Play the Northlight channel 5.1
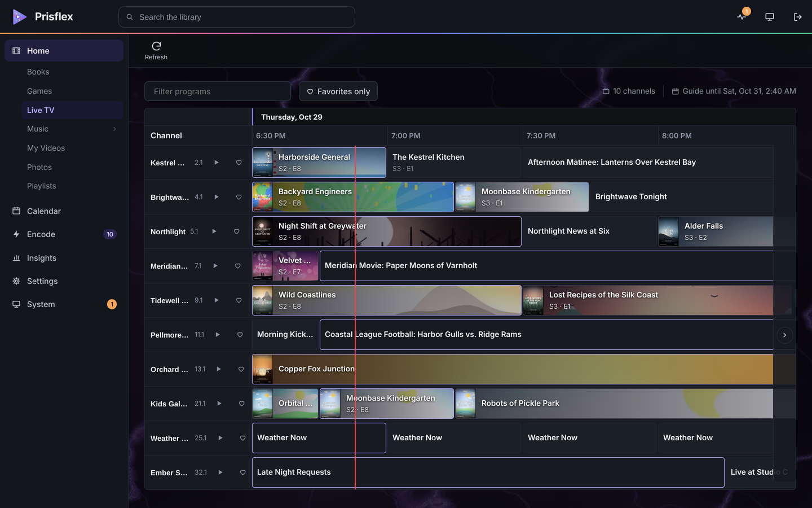The image size is (812, 508). pyautogui.click(x=214, y=231)
